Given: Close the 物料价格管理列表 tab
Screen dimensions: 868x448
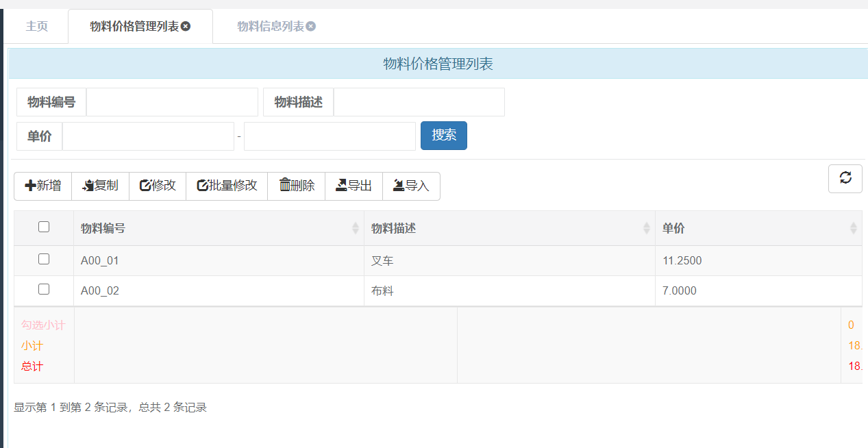Looking at the screenshot, I should pos(186,26).
